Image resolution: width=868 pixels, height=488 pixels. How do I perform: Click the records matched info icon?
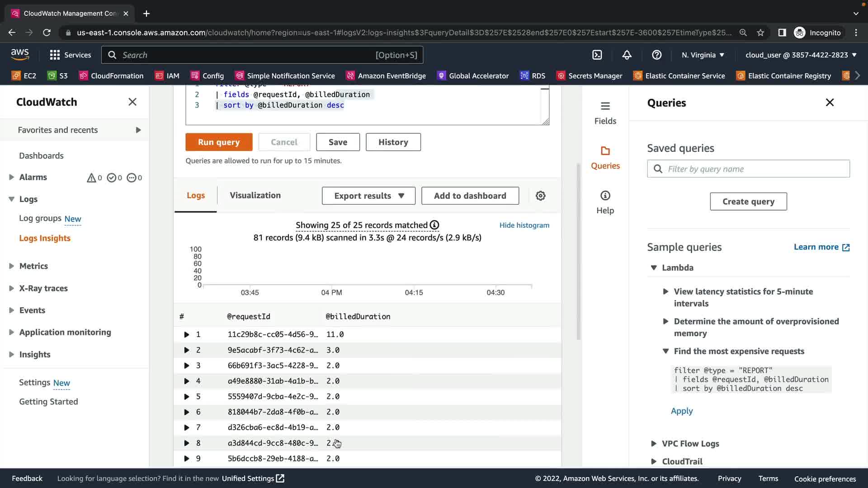tap(434, 225)
